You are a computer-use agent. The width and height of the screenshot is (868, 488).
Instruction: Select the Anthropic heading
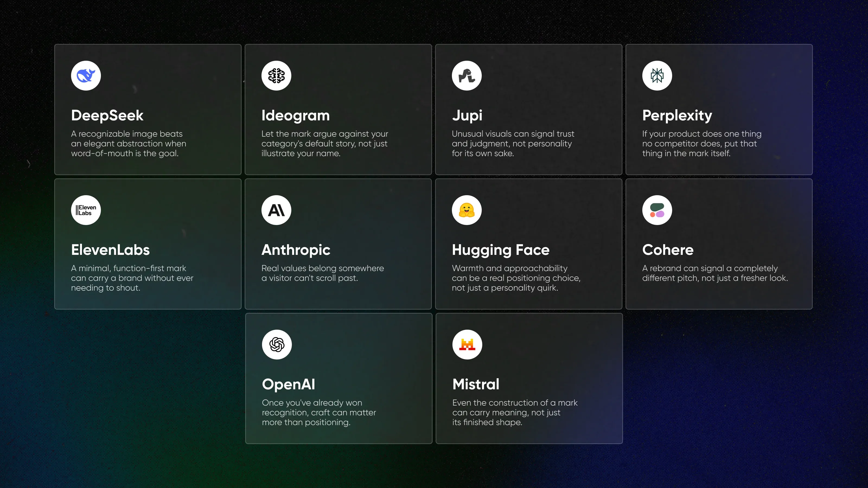point(296,250)
